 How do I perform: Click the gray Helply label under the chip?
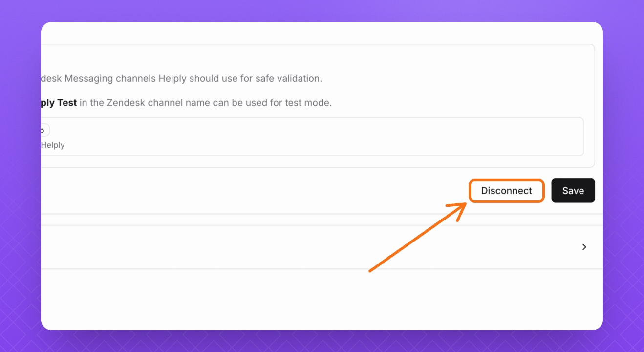pos(53,145)
